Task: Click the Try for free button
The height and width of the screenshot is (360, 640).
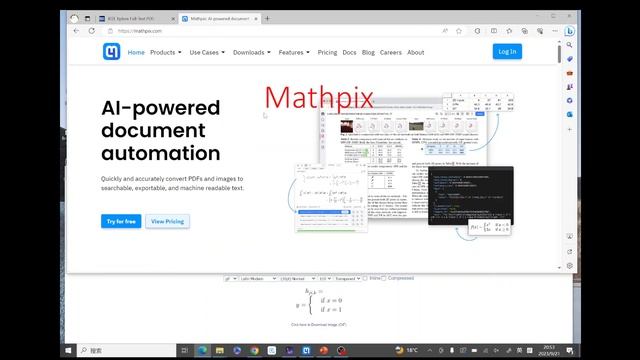Action: pyautogui.click(x=121, y=221)
